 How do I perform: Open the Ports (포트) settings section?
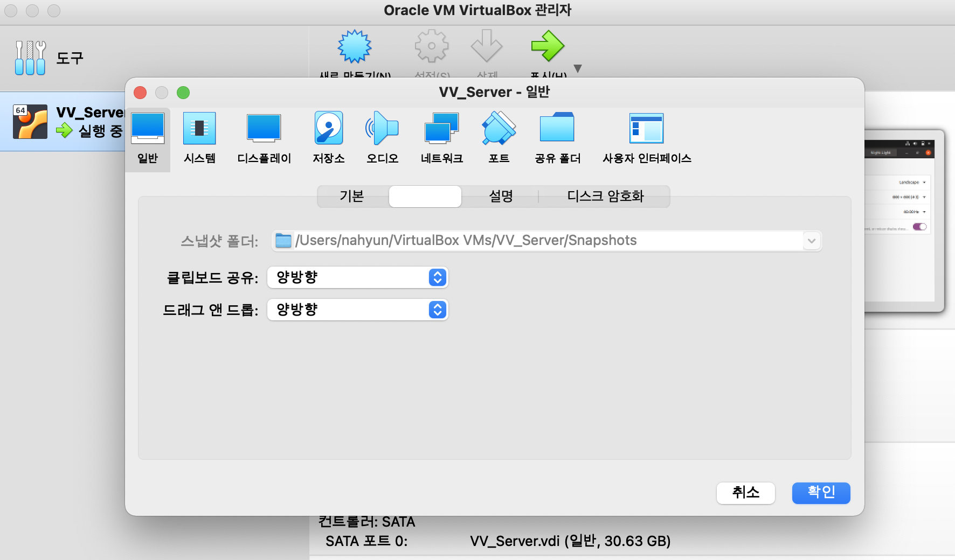coord(499,138)
